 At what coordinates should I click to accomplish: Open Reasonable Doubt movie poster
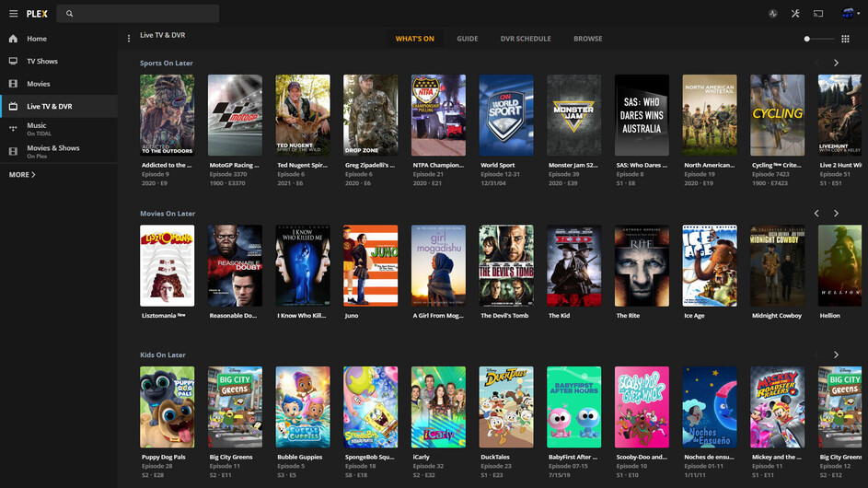(235, 266)
